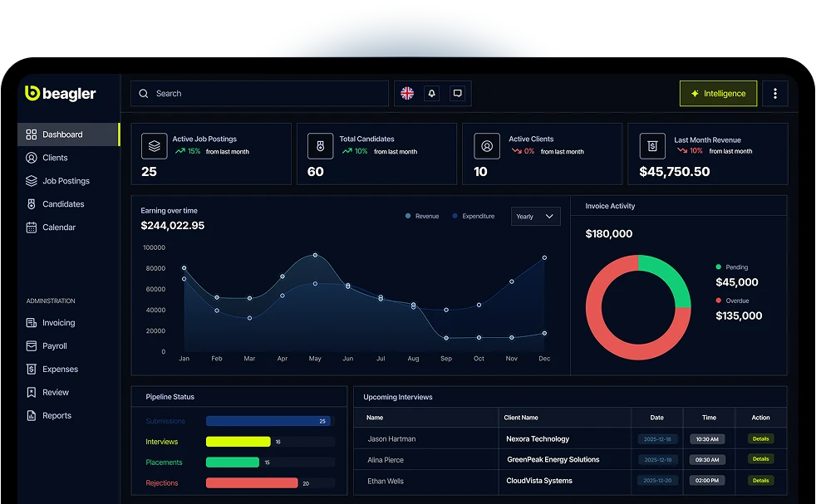Open the UK flag language selector
Viewport: 816px width, 504px height.
click(x=407, y=93)
